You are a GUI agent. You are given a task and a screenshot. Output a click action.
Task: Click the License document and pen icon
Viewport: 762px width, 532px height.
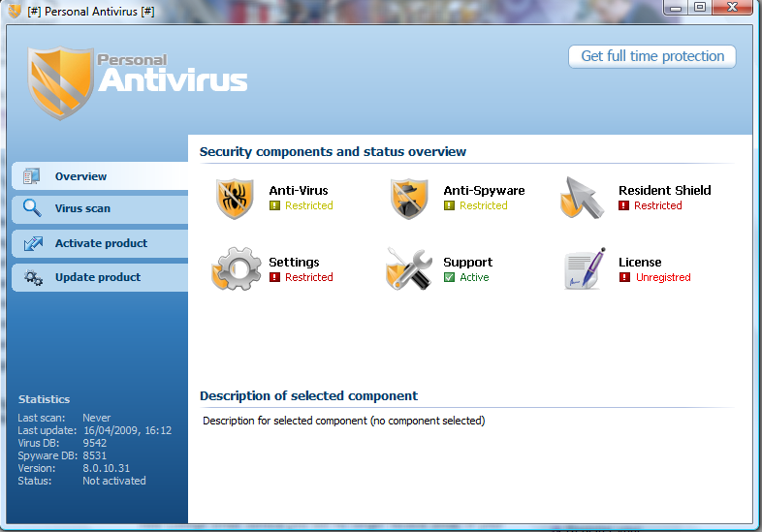585,268
